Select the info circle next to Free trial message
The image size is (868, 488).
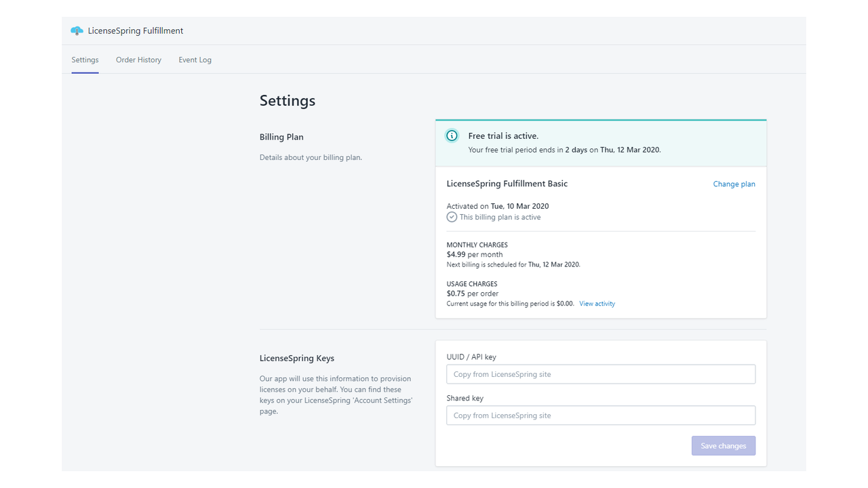tap(452, 136)
